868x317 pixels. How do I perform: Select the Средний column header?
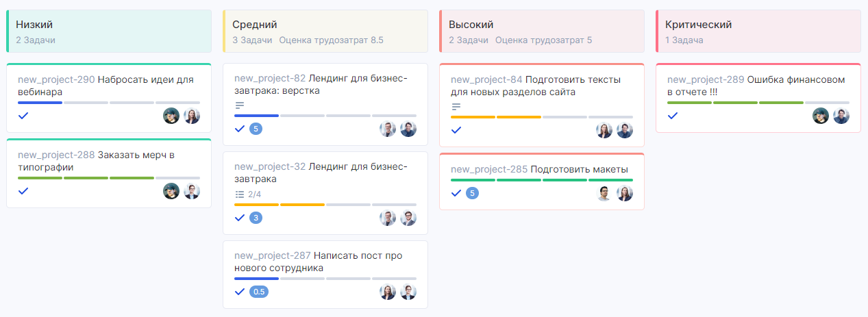pyautogui.click(x=325, y=31)
